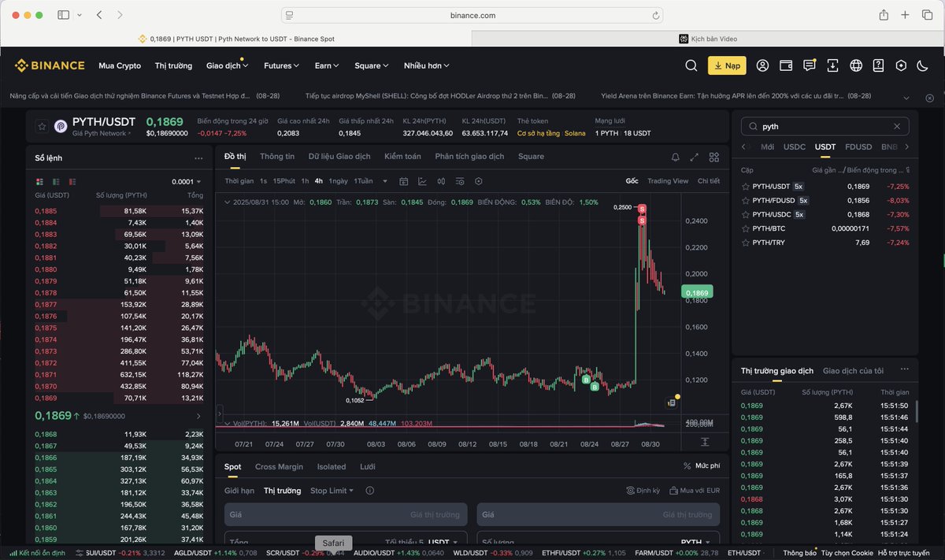Switch to Giao dịch của tôi tab

click(853, 371)
